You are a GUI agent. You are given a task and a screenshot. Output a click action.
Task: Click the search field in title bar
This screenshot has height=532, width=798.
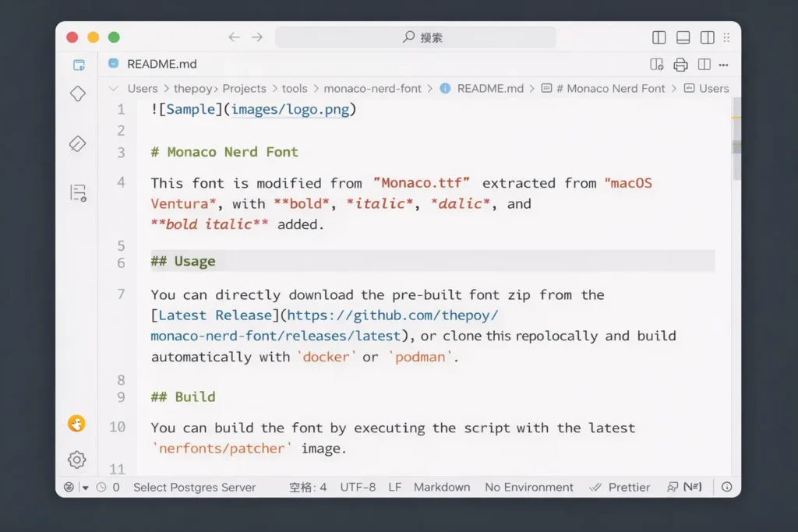pos(415,37)
